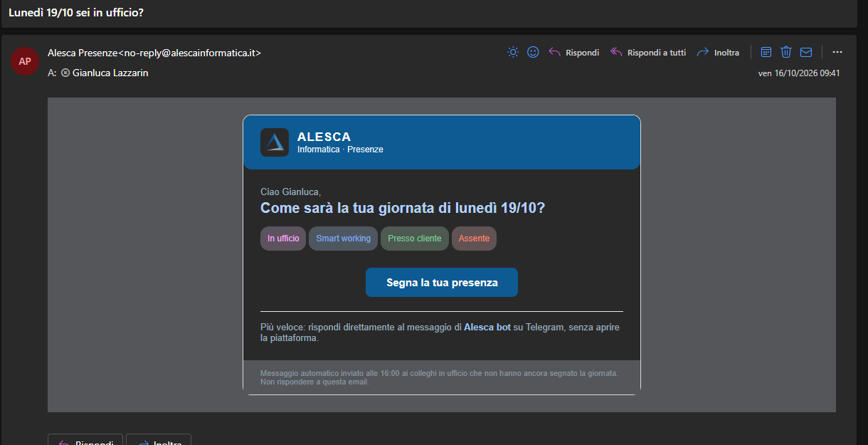Choose Rispondi a tutti in header

tap(648, 53)
